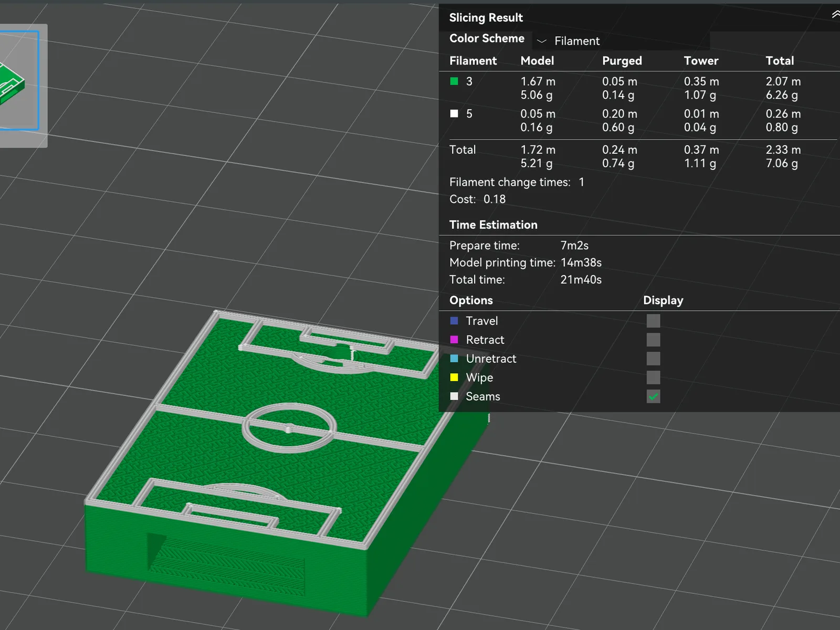Screen dimensions: 840x630
Task: Select the plate thumbnail preview
Action: click(x=19, y=80)
